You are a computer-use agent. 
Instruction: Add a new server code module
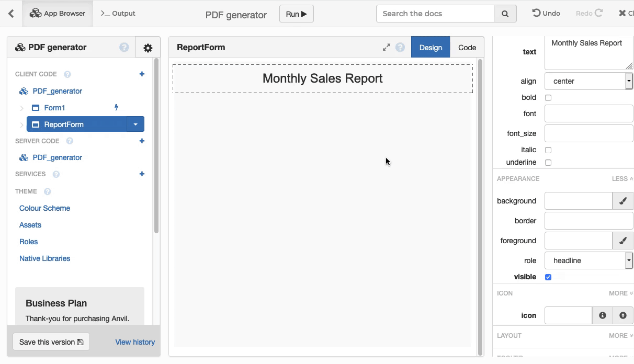[x=142, y=141]
